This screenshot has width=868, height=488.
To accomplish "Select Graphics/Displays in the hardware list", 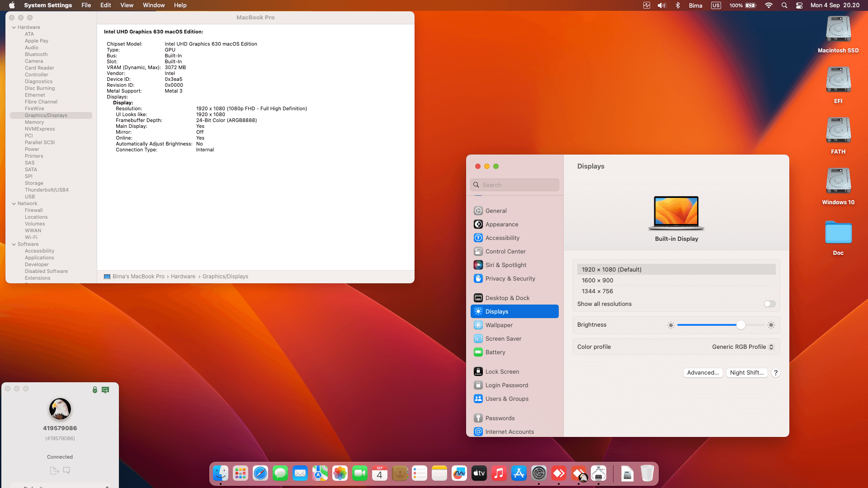I will click(46, 115).
